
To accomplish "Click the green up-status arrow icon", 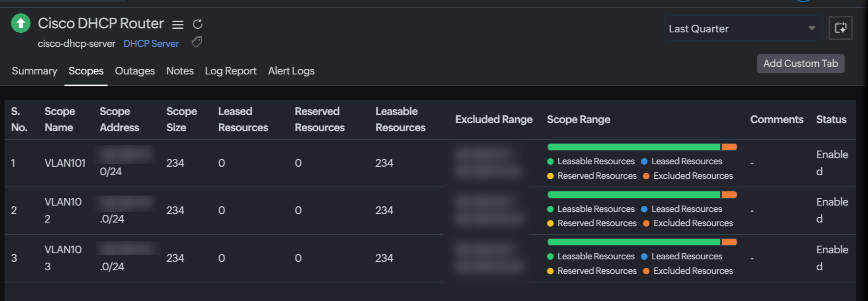I will point(21,23).
